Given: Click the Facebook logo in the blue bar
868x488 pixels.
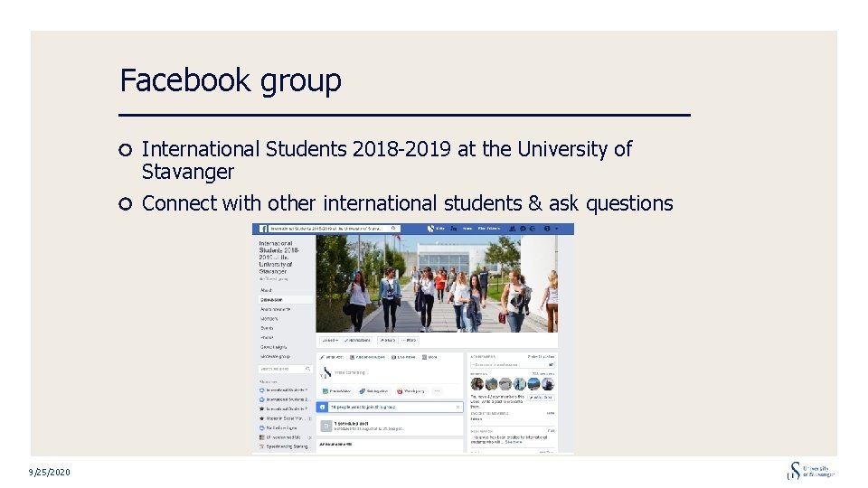Looking at the screenshot, I should [263, 229].
